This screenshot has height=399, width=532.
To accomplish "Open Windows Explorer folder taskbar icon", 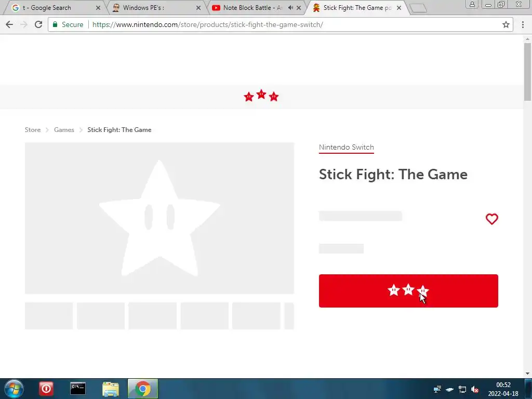I will (111, 389).
